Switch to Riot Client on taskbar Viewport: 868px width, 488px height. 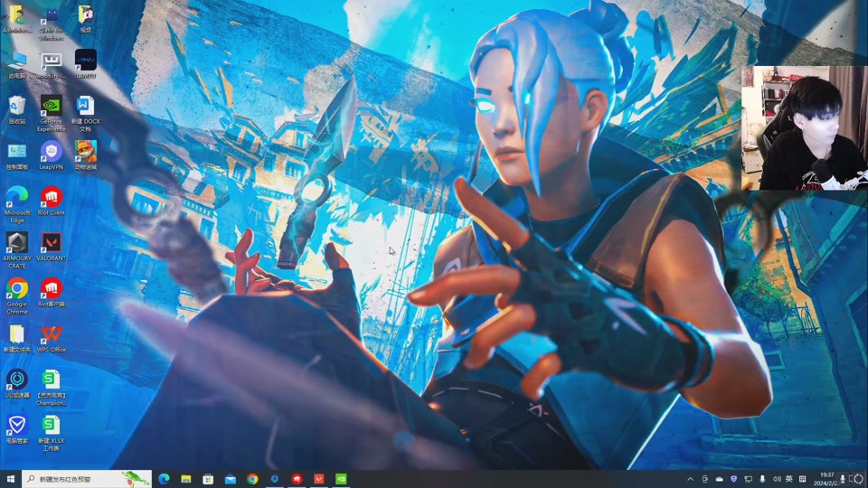click(297, 479)
